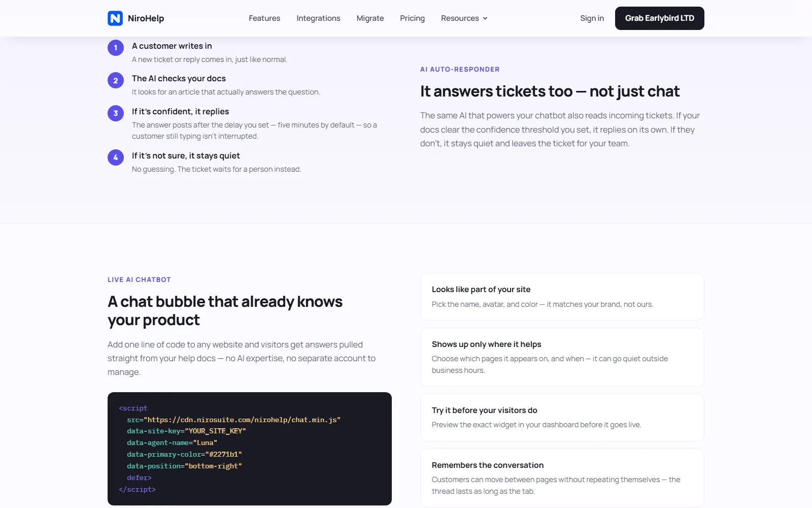Click the NiroHelp brand name

(x=146, y=18)
